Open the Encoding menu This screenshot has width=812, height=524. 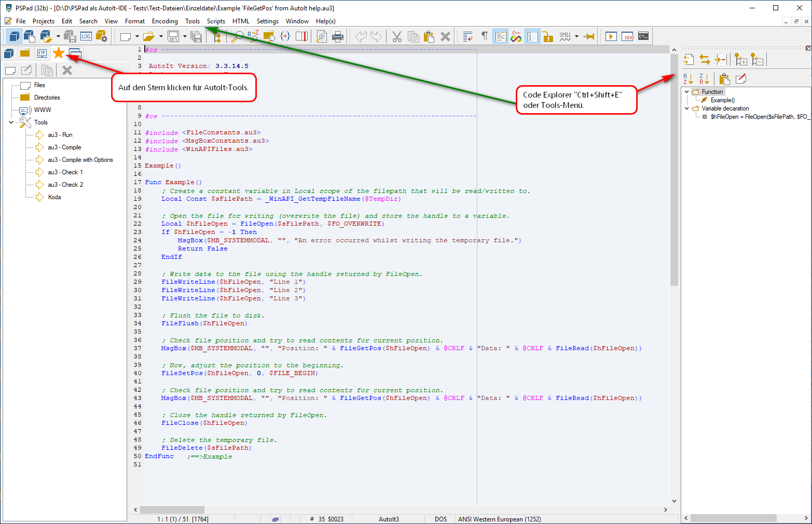[164, 21]
